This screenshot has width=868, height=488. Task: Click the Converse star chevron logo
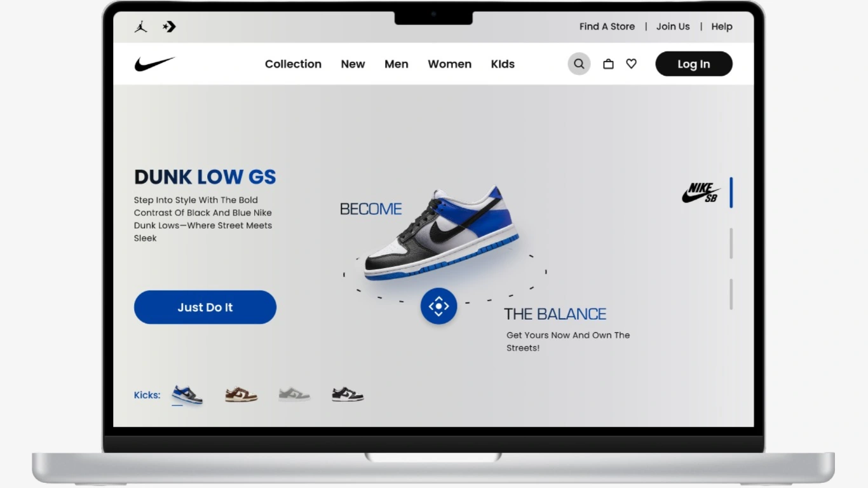pos(169,27)
